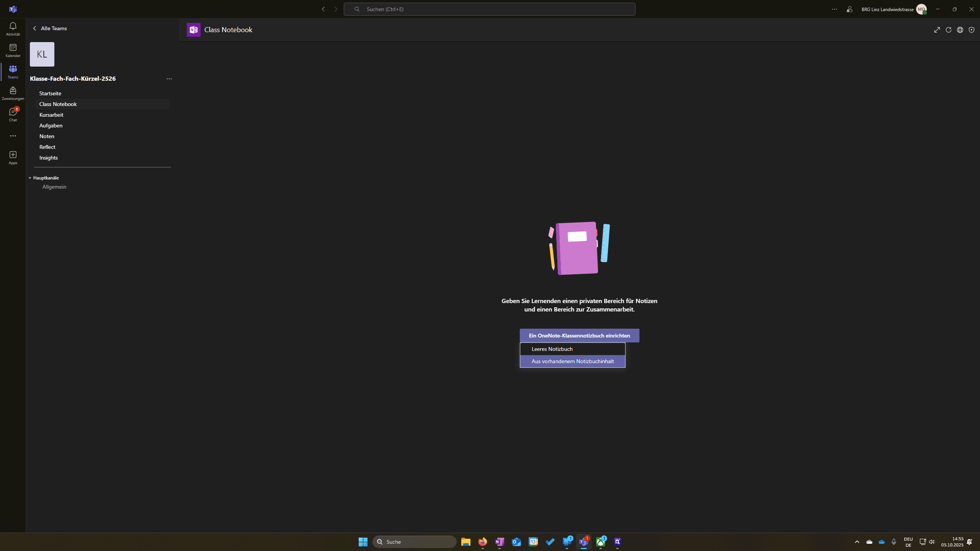Open File Explorer from taskbar

465,542
